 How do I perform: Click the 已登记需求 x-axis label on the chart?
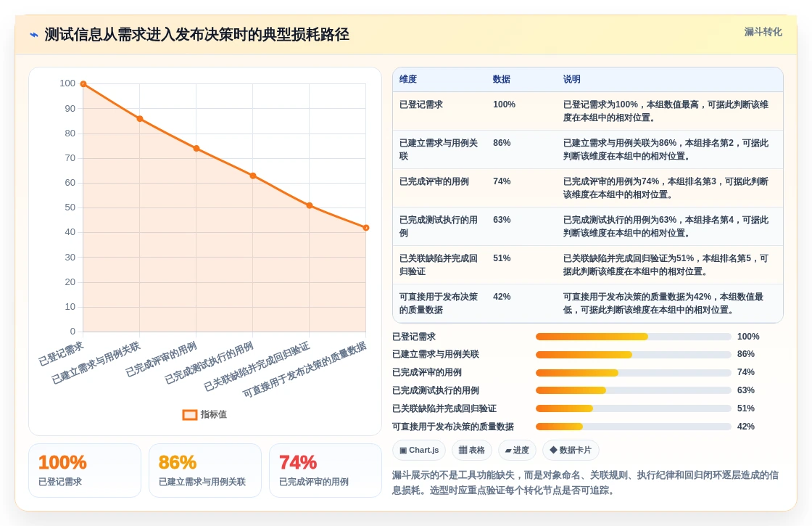(x=61, y=354)
